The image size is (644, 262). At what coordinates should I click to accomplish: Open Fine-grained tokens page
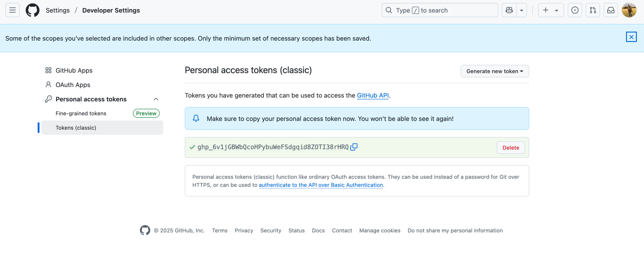click(81, 114)
